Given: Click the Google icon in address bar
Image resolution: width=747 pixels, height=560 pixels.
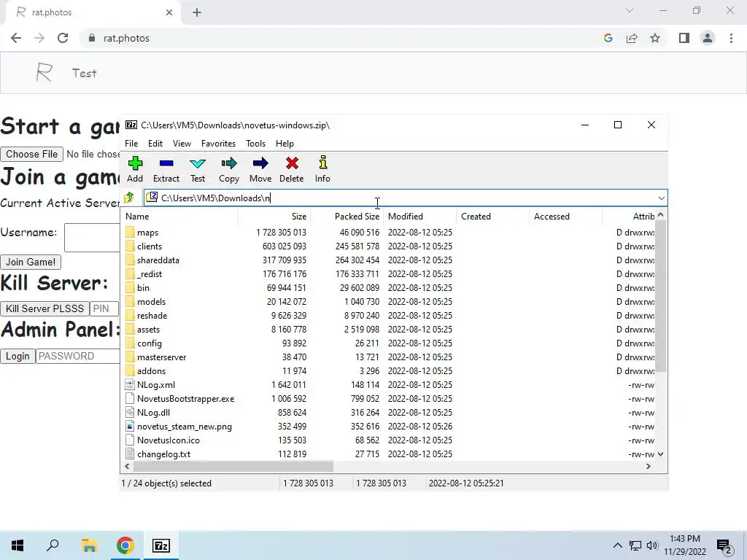Looking at the screenshot, I should coord(608,38).
